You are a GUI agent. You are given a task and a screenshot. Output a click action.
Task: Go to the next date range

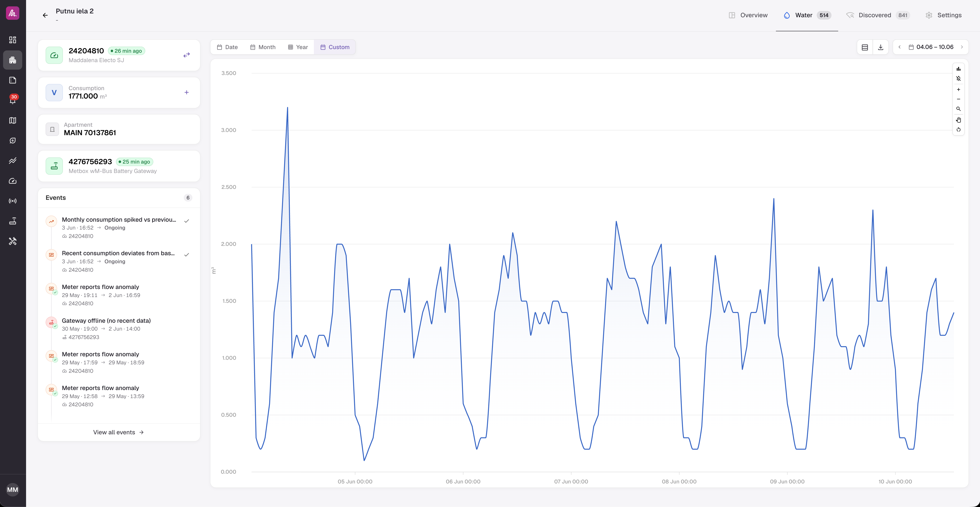pyautogui.click(x=962, y=47)
